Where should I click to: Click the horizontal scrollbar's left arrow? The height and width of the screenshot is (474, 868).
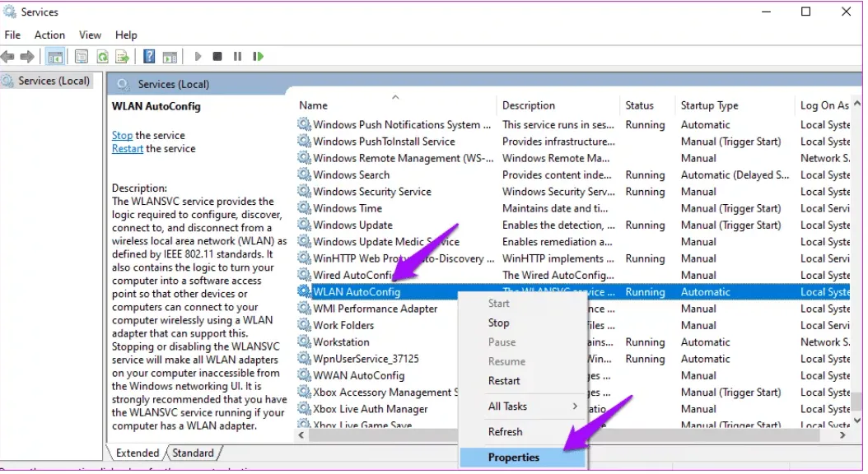301,434
